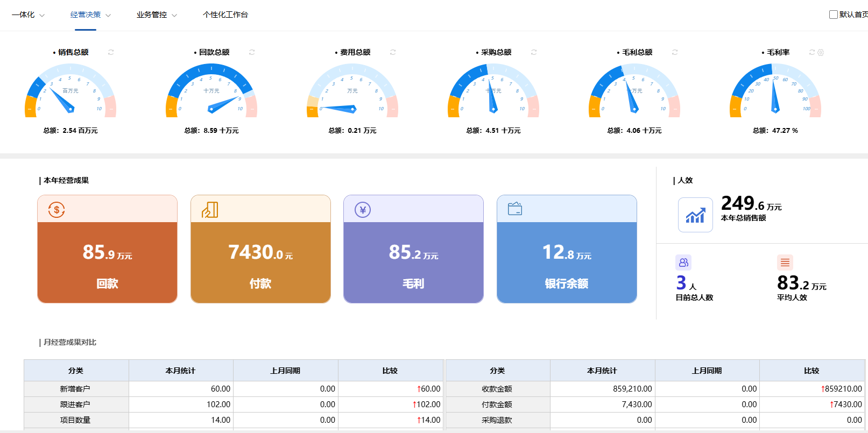Refresh the 毛利率 gauge

pos(812,52)
